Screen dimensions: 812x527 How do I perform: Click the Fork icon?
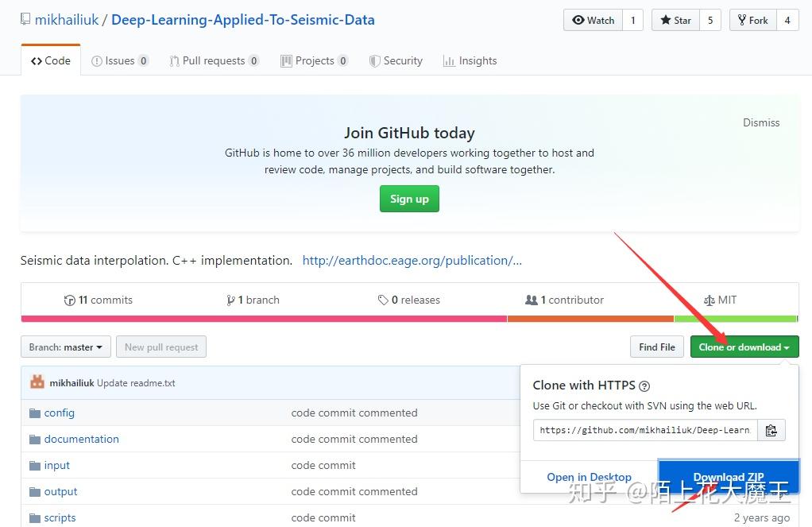pos(740,20)
